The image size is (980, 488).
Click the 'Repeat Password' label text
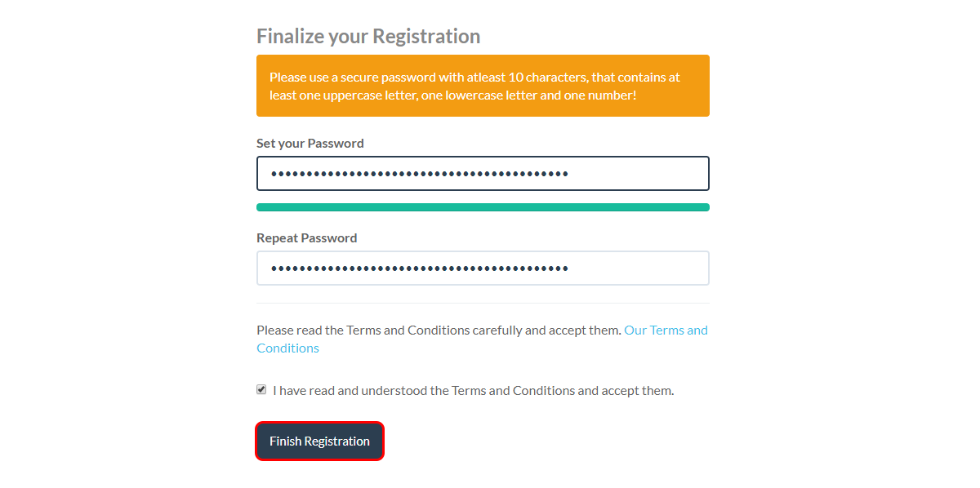[x=306, y=237]
